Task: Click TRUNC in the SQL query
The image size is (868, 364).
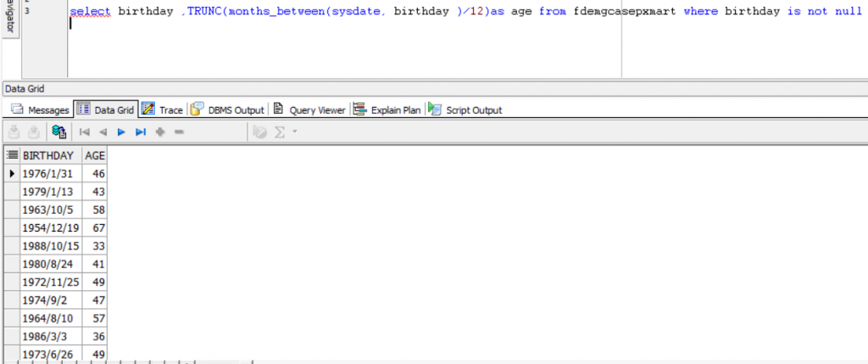Action: coord(203,11)
